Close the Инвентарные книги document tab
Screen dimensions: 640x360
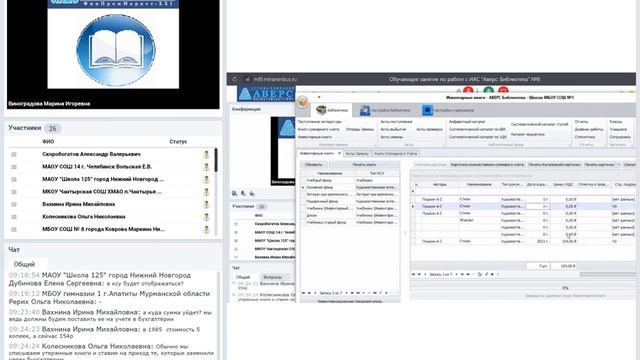[x=339, y=153]
